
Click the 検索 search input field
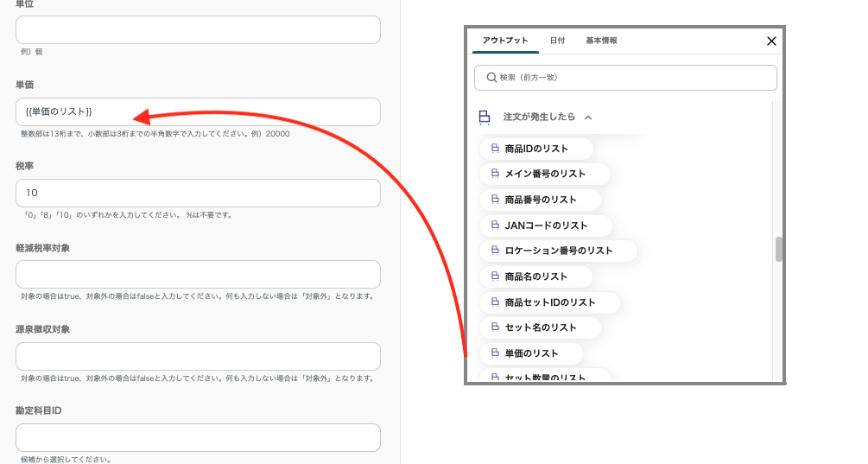635,78
